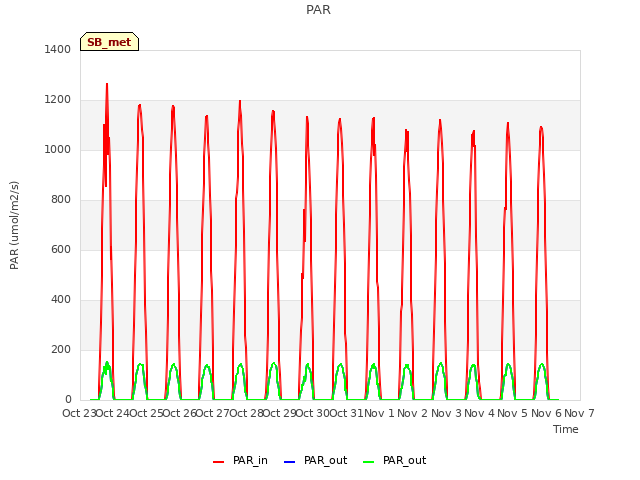Click the Nov 3 x-axis label

click(x=446, y=413)
